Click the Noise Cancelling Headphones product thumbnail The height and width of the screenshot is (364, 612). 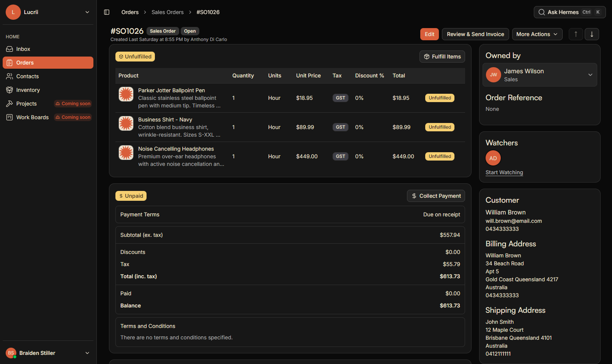pos(126,152)
